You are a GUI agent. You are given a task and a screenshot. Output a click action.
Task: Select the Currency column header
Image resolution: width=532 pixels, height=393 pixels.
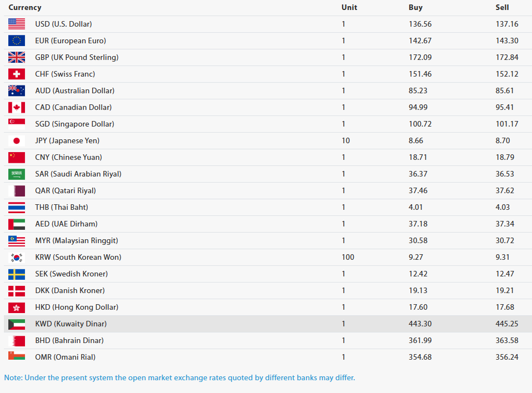click(25, 7)
